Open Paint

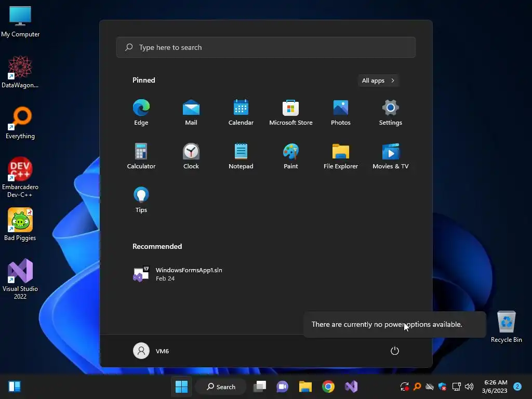(291, 156)
